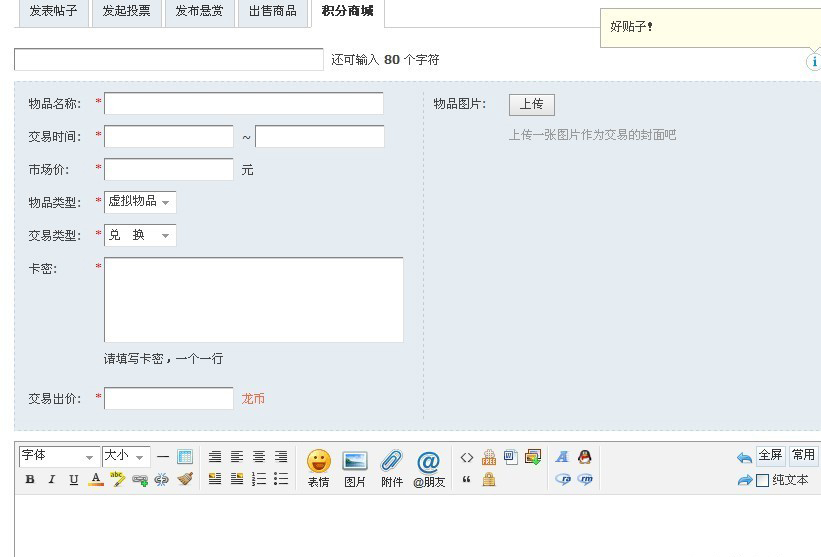
Task: Switch editor to 全屏 fullscreen mode
Action: (771, 455)
